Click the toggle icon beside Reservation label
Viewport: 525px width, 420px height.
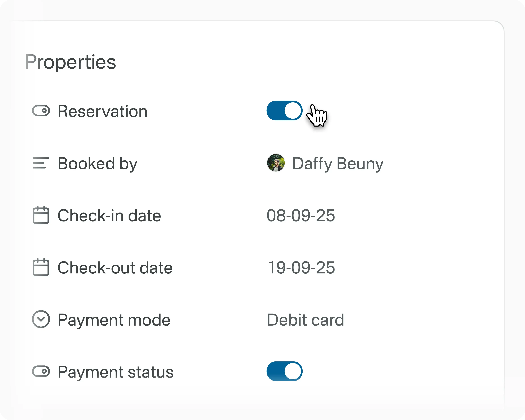[x=41, y=111]
